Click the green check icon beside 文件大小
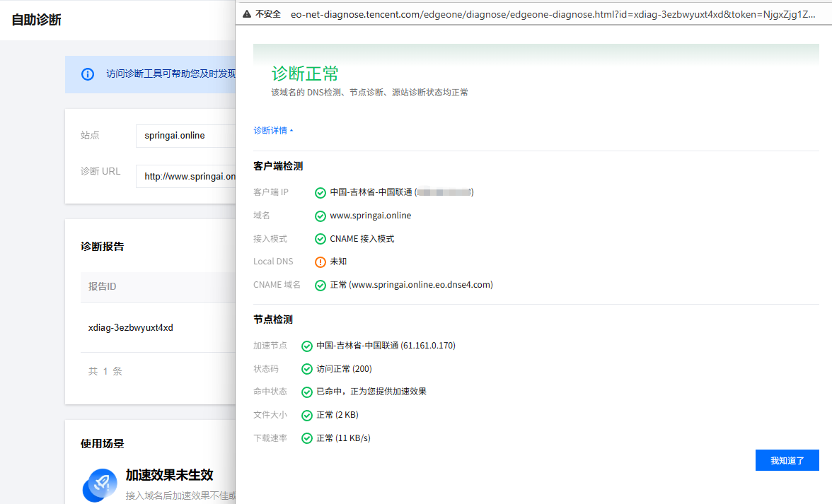The width and height of the screenshot is (832, 504). 307,415
